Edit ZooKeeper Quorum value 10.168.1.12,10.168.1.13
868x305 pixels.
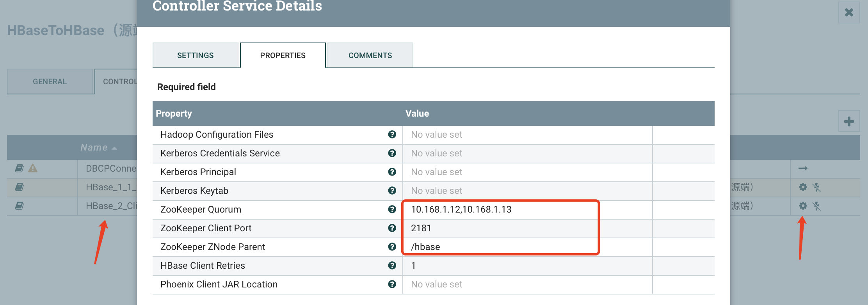pyautogui.click(x=527, y=209)
